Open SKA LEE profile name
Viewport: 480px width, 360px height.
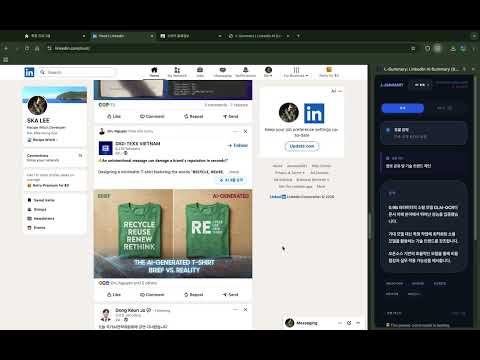pos(38,120)
